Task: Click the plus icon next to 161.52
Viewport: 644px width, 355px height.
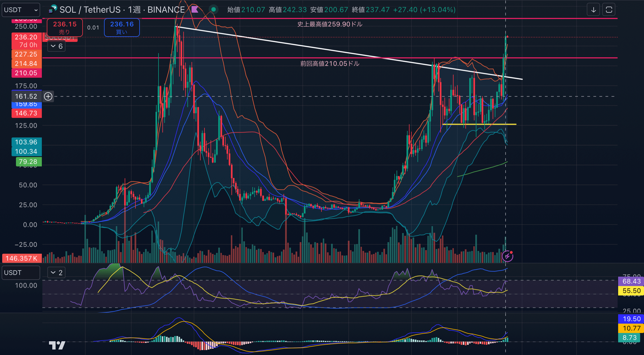Action: tap(48, 96)
